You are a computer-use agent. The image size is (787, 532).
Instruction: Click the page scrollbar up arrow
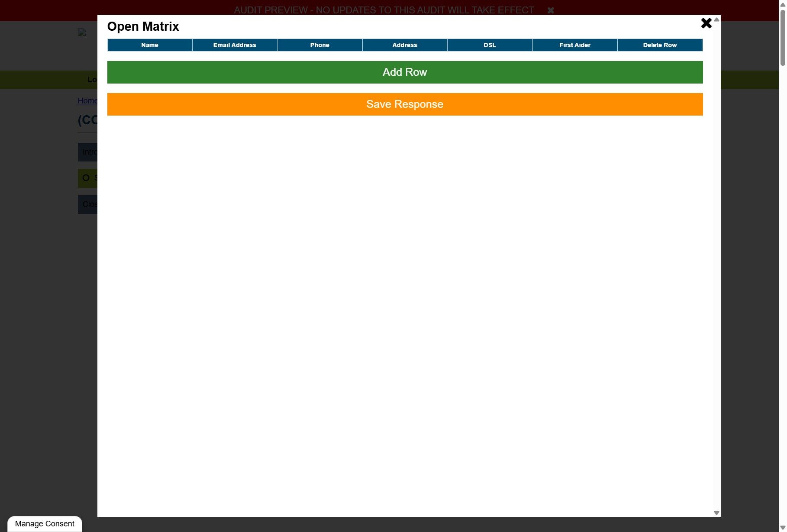click(x=783, y=3)
